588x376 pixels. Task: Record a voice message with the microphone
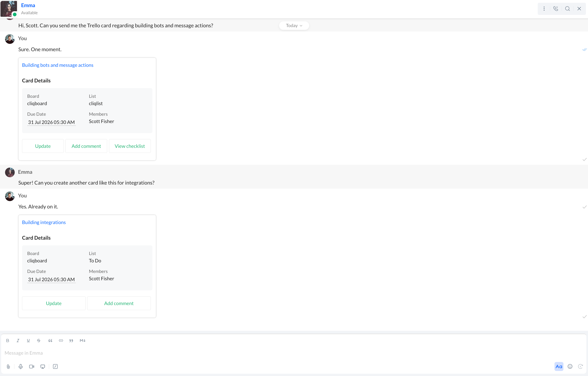pyautogui.click(x=21, y=367)
